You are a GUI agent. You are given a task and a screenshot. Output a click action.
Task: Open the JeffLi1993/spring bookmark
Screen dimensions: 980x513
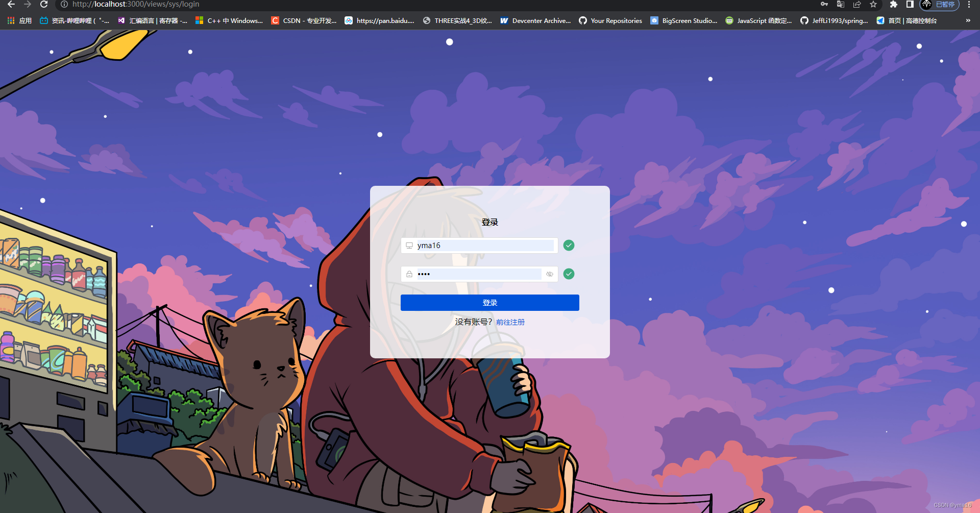[835, 20]
